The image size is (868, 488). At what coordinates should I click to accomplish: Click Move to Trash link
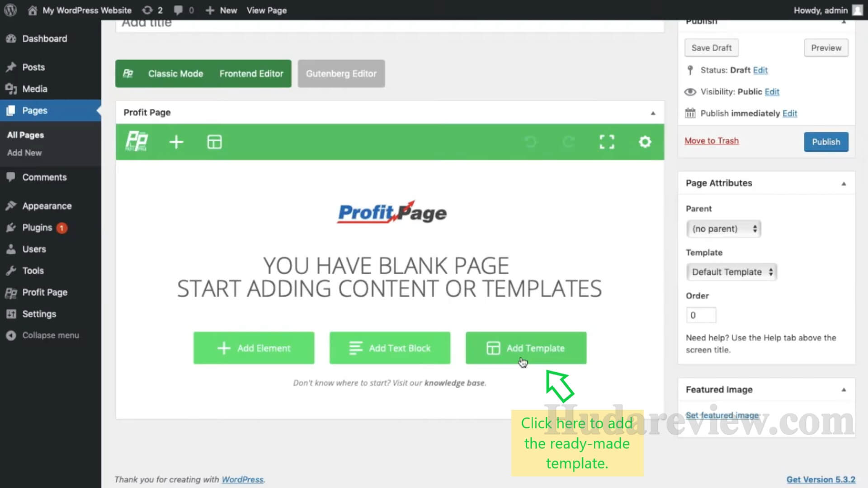coord(711,141)
